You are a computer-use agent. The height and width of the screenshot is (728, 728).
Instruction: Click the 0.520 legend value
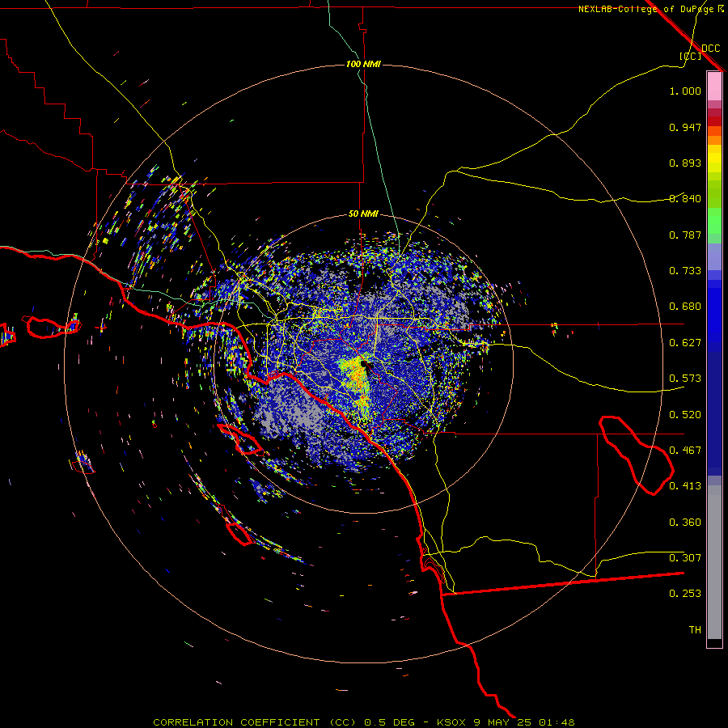pos(685,415)
